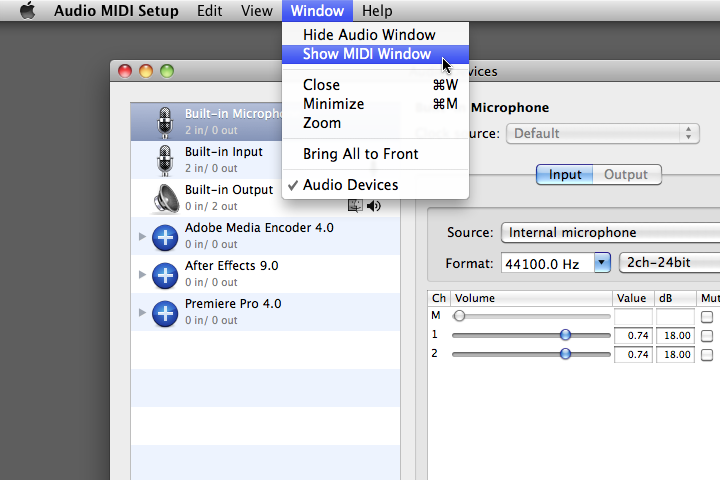Viewport: 720px width, 480px height.
Task: Click the channel 2 dB value field
Action: [x=676, y=354]
